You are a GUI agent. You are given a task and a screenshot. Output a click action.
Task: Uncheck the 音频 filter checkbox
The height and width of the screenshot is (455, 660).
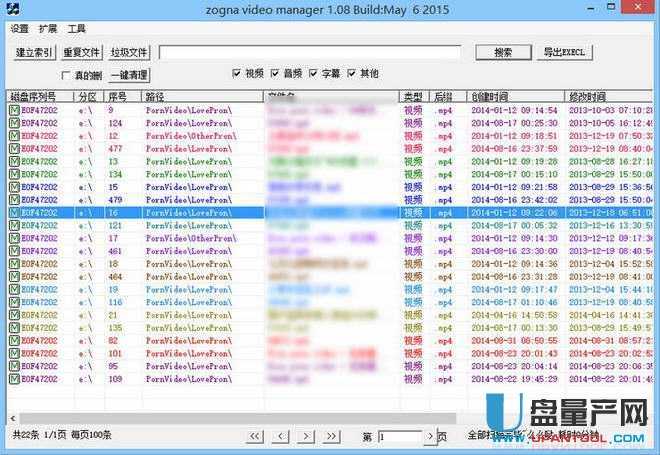(275, 73)
